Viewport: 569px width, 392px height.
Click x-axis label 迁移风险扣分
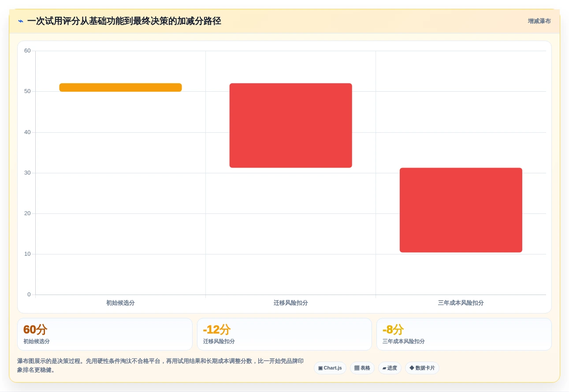(x=291, y=303)
